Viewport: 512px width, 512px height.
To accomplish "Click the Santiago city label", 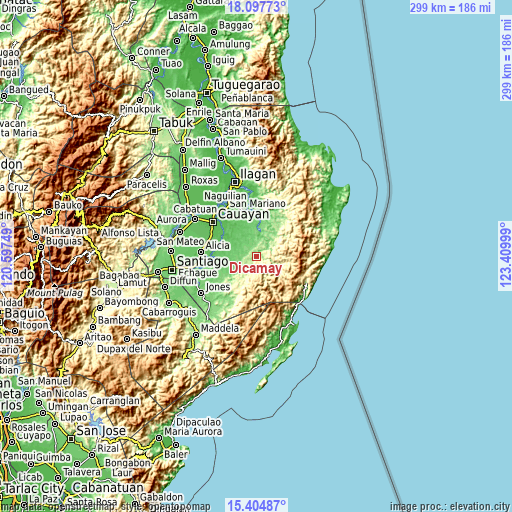I will [x=202, y=261].
